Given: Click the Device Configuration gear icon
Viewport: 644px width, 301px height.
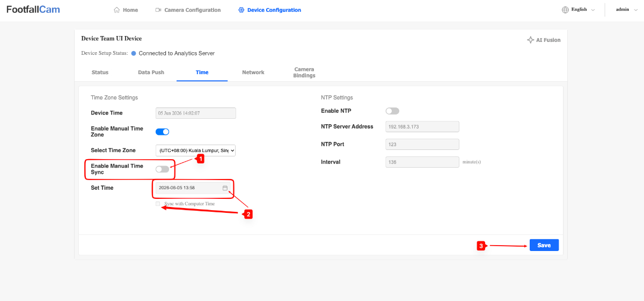Looking at the screenshot, I should tap(241, 10).
